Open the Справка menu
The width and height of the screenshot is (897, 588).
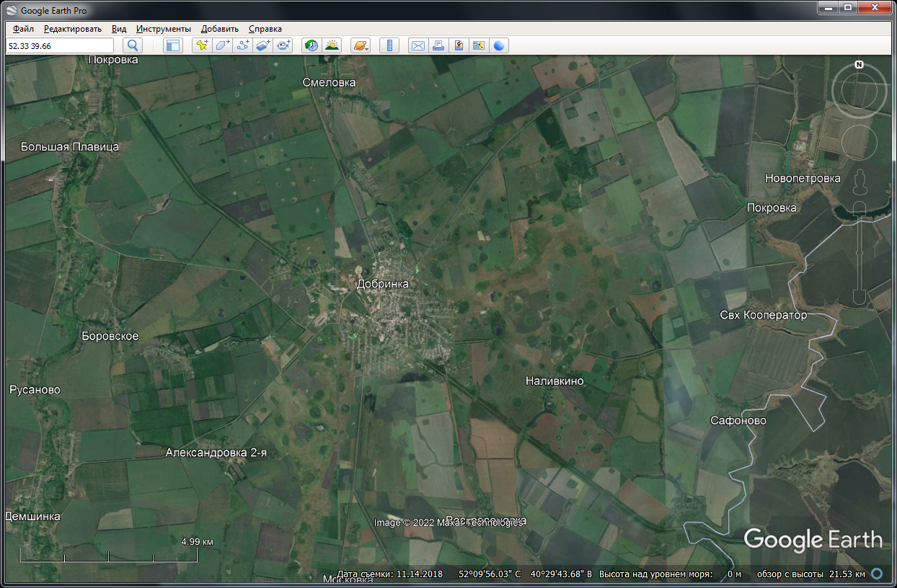click(x=265, y=29)
